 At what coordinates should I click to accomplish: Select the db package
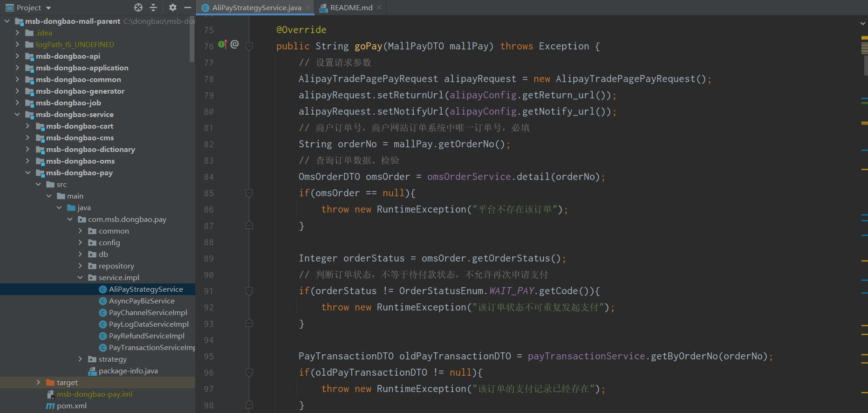tap(103, 254)
